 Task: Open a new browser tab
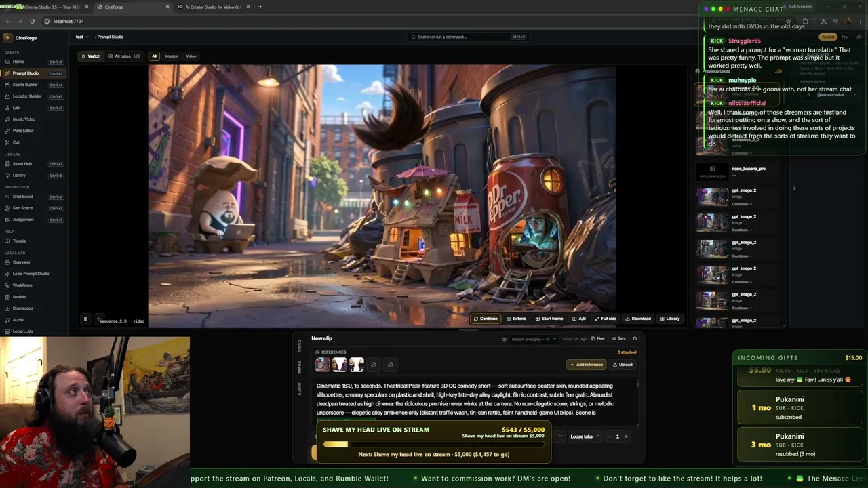[x=260, y=7]
